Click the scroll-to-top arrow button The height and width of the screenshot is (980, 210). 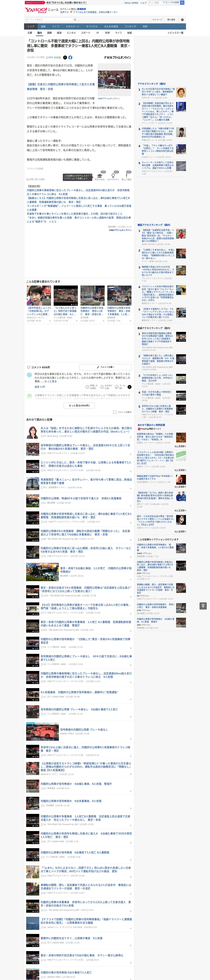click(203, 606)
